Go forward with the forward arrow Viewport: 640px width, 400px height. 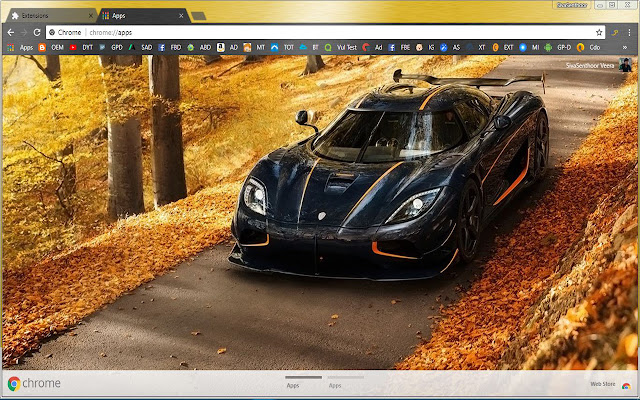pyautogui.click(x=24, y=32)
